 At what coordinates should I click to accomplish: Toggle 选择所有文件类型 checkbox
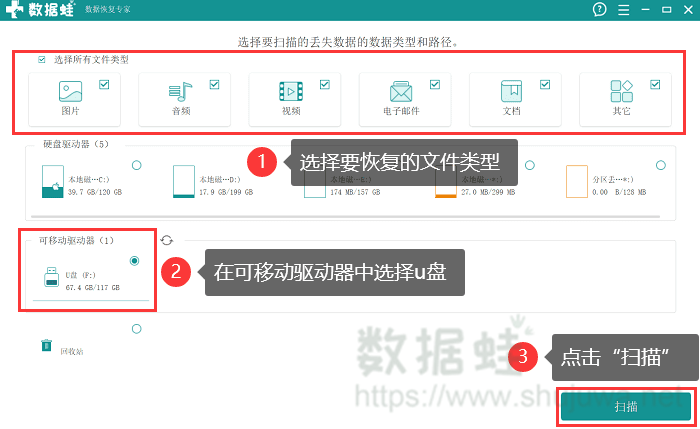[x=42, y=59]
